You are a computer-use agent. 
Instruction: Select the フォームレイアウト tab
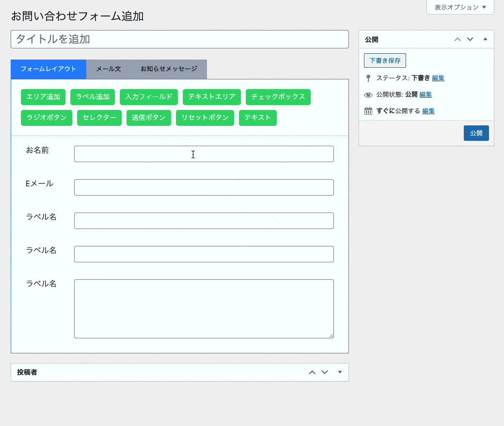click(x=48, y=69)
